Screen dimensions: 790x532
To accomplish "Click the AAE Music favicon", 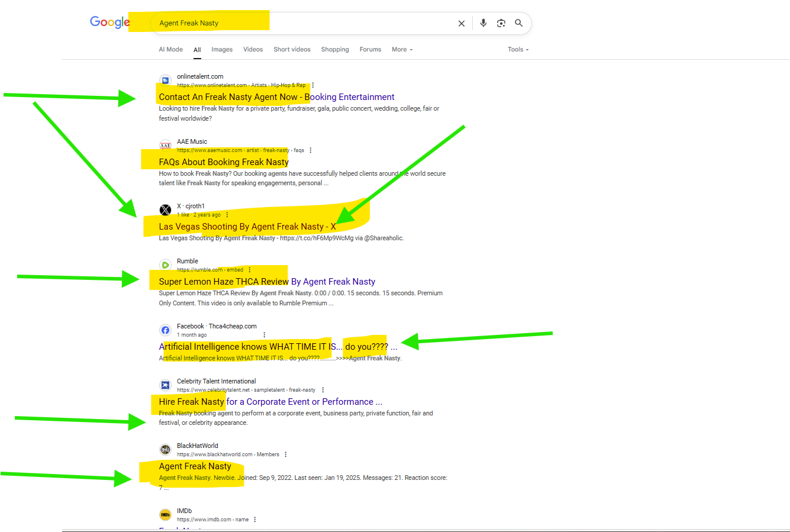I will [166, 146].
